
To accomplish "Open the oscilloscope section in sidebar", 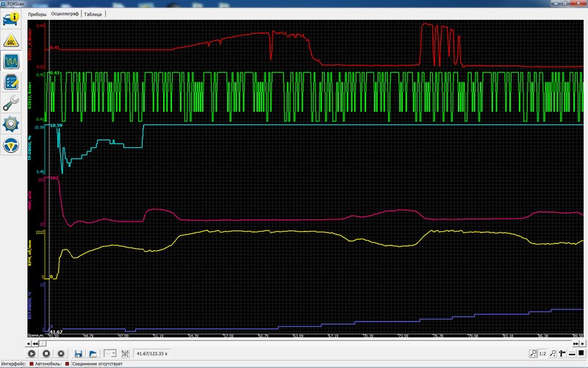I will [11, 62].
